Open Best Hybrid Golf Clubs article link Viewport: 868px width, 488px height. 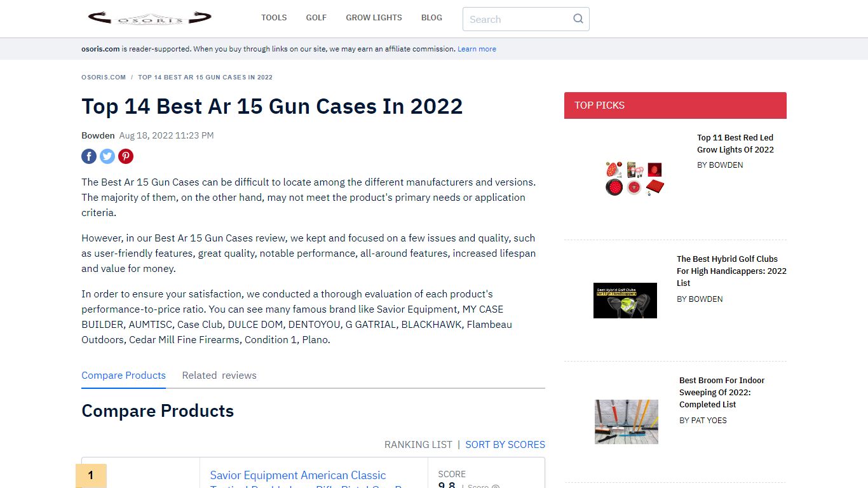coord(731,271)
